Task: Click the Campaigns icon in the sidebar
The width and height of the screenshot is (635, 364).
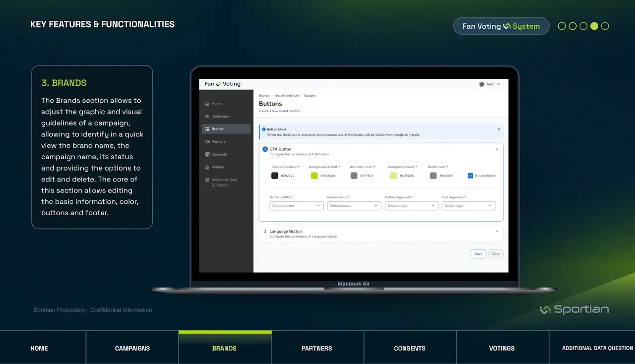Action: pos(207,117)
